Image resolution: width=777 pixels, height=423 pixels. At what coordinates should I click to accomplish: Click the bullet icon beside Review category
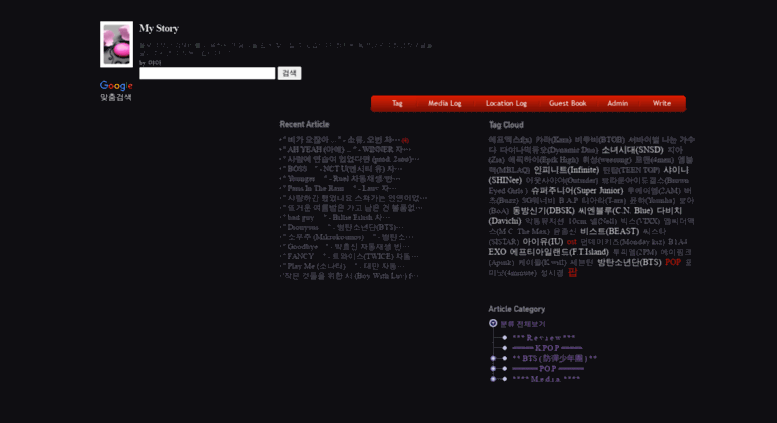(x=504, y=338)
